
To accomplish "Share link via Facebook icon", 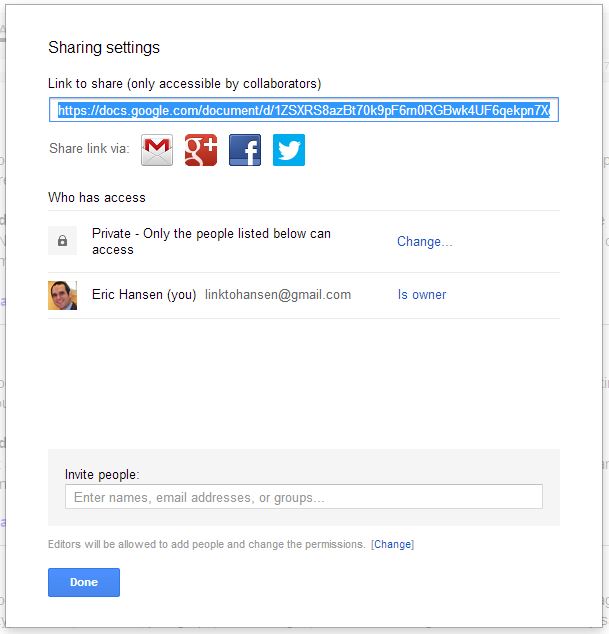I will (245, 150).
